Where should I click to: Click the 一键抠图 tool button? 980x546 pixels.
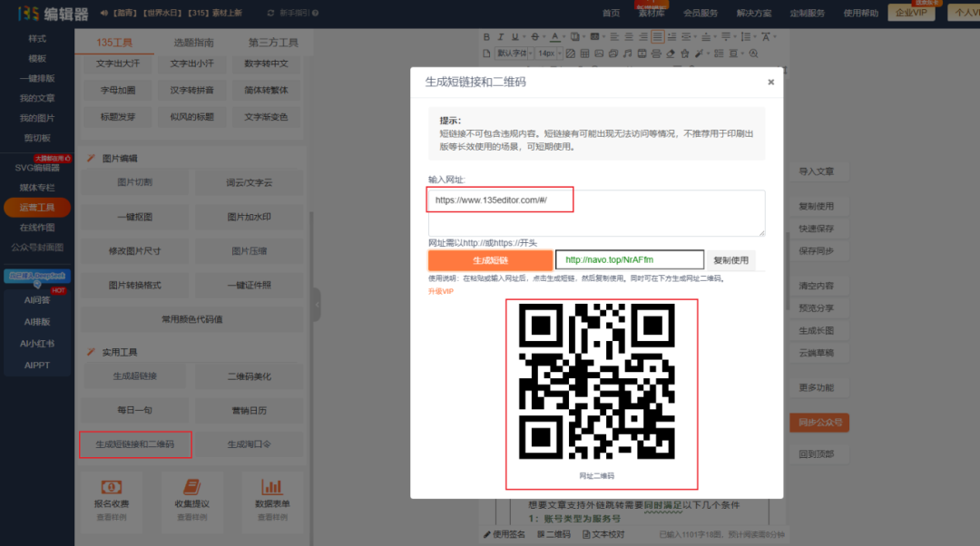click(135, 217)
